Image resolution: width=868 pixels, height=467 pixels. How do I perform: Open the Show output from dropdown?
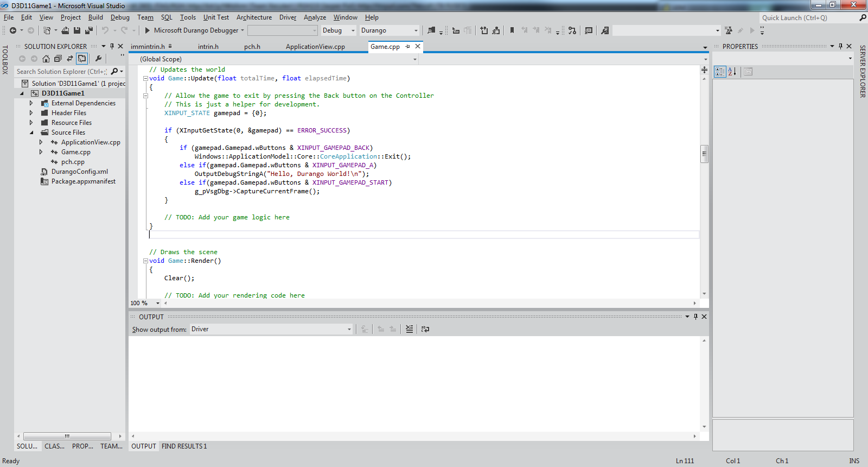pos(271,329)
